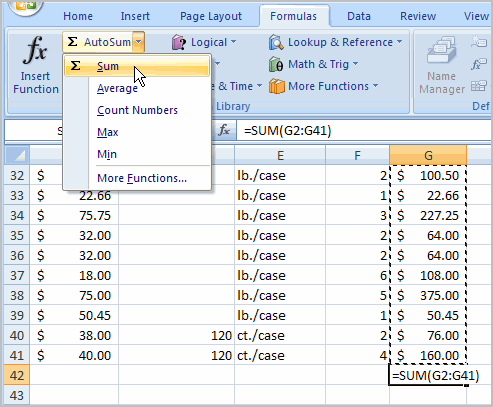Switch to the Insert tab
493x407 pixels.
tap(135, 16)
